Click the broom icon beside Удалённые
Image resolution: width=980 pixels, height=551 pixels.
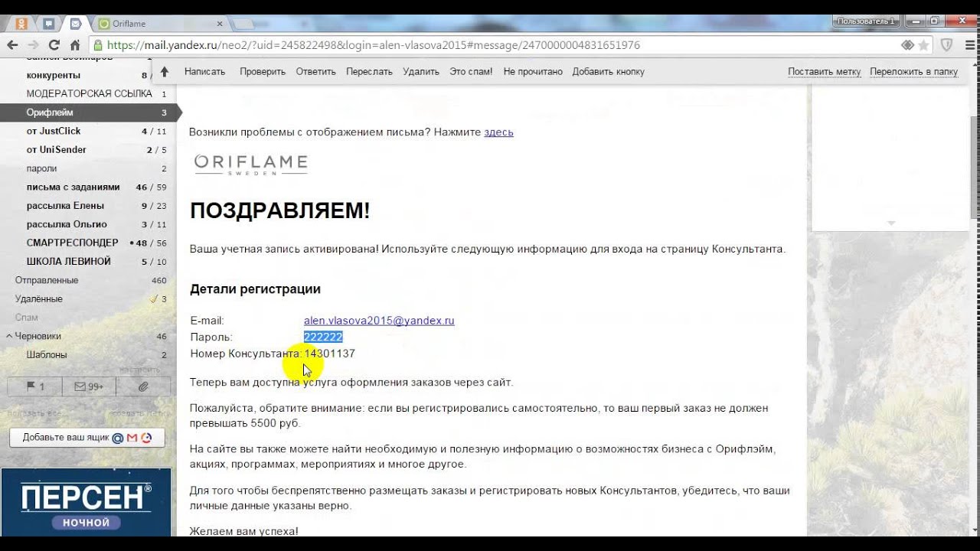(x=153, y=298)
